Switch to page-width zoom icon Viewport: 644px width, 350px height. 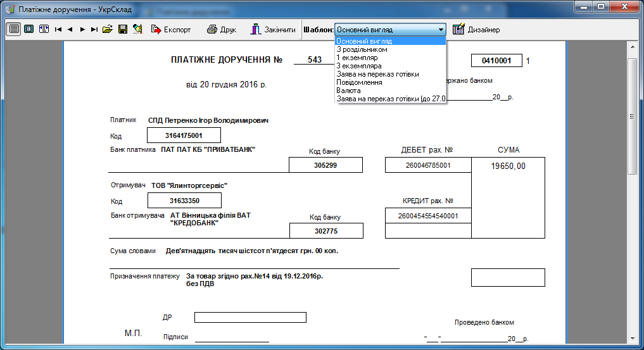tap(44, 29)
